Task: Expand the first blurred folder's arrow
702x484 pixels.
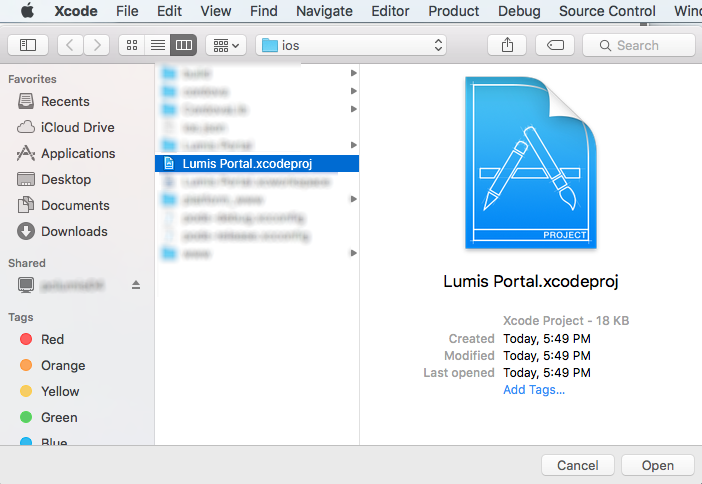Action: point(354,73)
